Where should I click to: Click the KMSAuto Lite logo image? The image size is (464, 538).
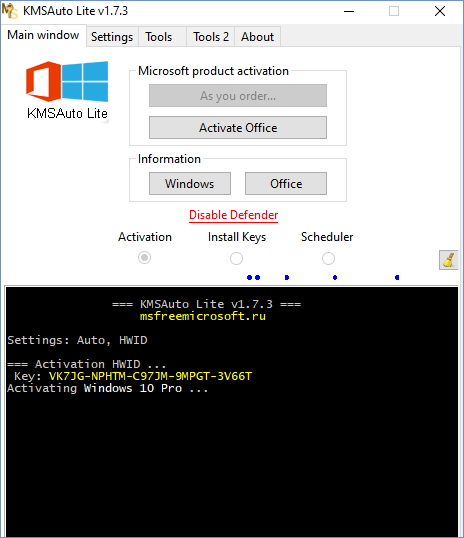[67, 91]
